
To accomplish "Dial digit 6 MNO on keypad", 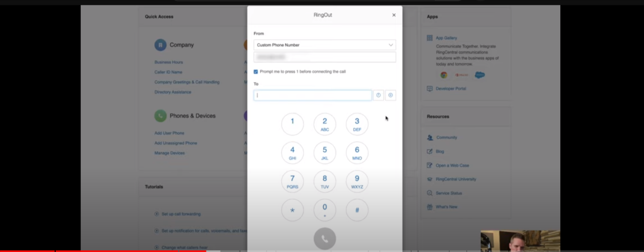I will pyautogui.click(x=357, y=153).
